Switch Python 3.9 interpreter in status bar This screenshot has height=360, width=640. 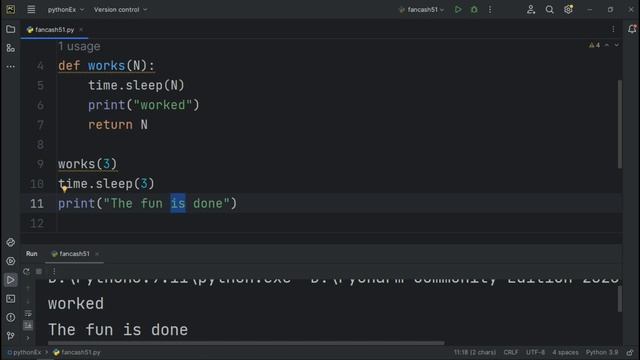tap(602, 352)
